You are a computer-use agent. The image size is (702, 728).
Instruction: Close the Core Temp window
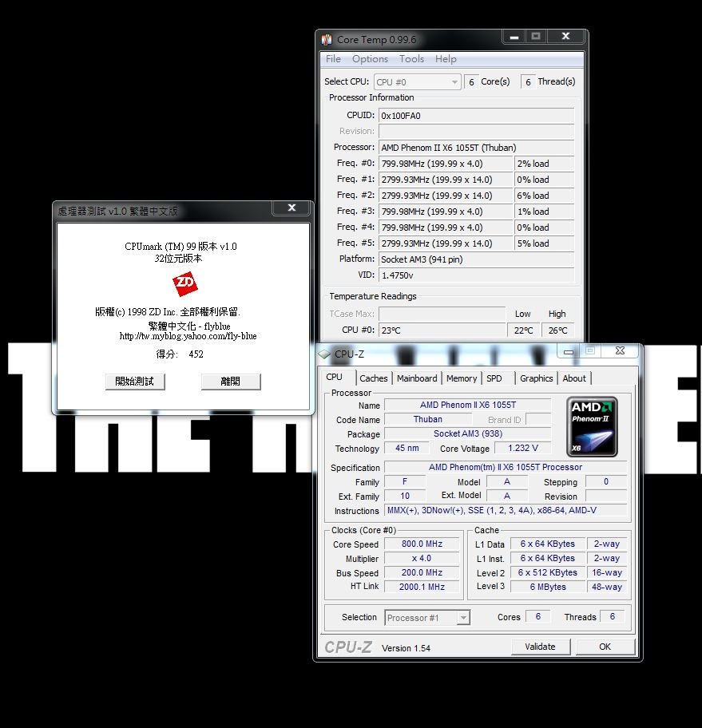click(x=565, y=37)
